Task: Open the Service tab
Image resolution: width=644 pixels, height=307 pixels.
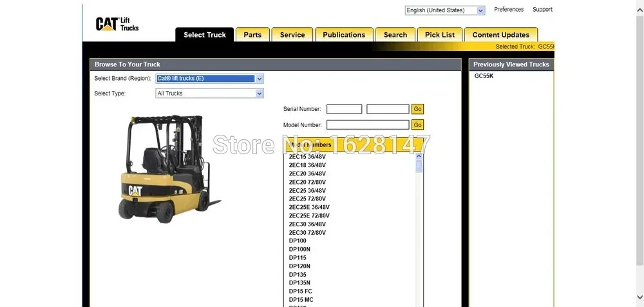Action: coord(292,35)
